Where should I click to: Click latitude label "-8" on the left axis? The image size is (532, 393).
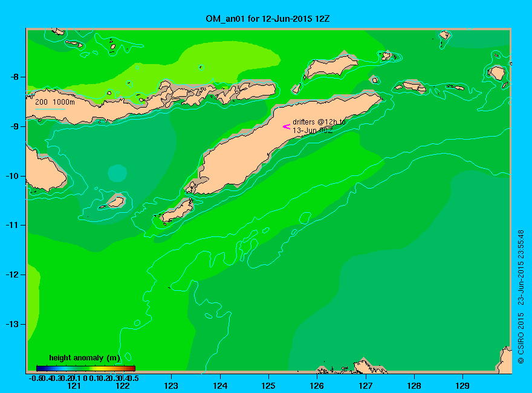pyautogui.click(x=15, y=77)
